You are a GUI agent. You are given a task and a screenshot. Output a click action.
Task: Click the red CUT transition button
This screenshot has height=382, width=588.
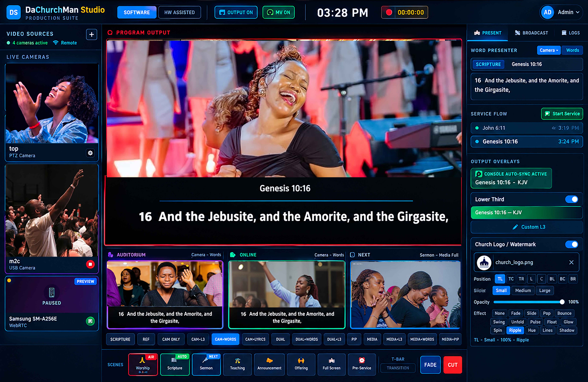[x=453, y=365]
